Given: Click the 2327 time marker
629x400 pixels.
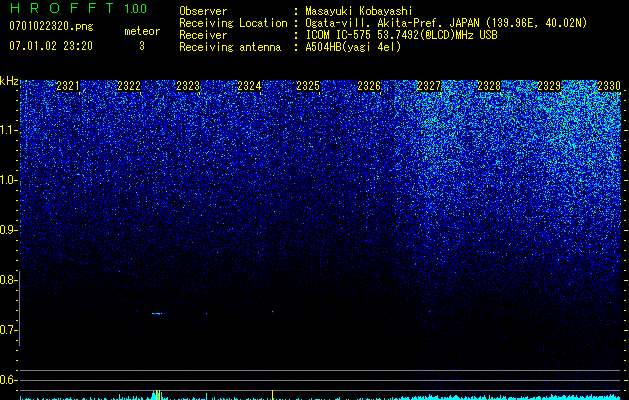Looking at the screenshot, I should coord(429,86).
